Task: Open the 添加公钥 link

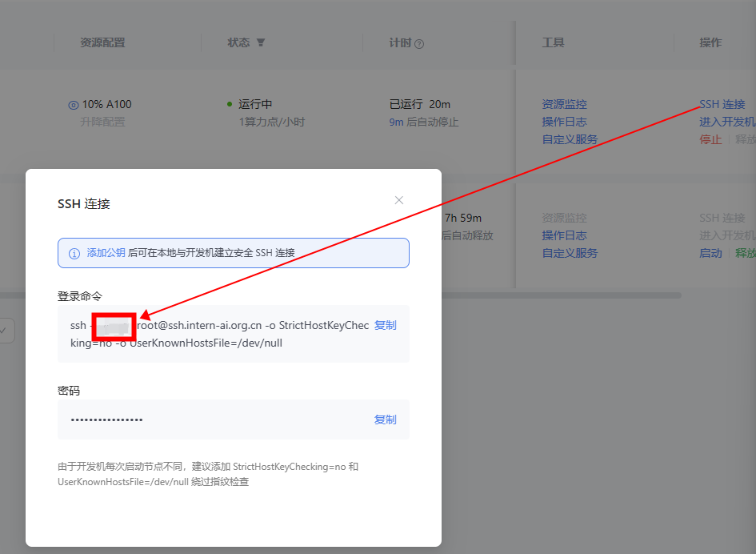Action: [x=106, y=253]
